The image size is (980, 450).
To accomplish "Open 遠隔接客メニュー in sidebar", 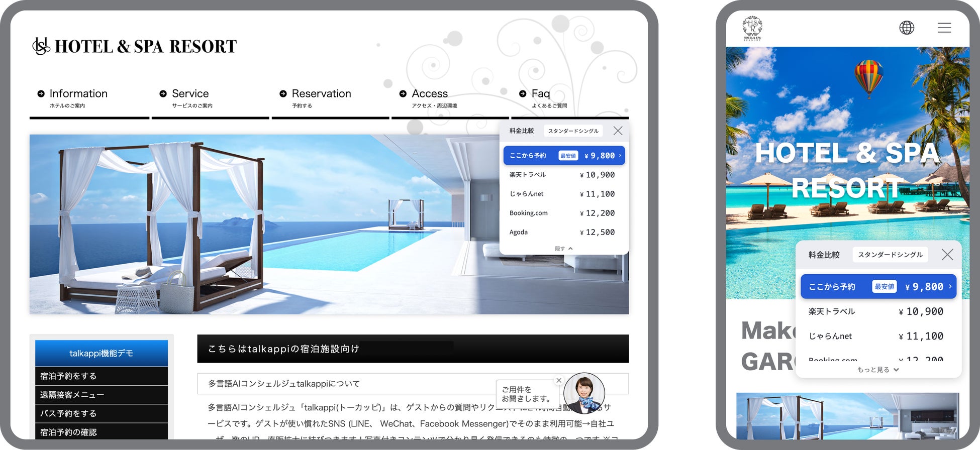I will (x=102, y=395).
